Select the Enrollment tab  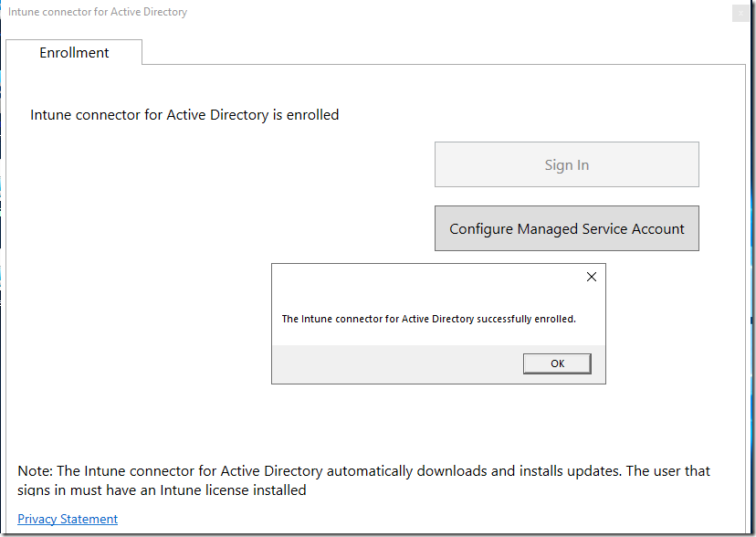point(74,53)
